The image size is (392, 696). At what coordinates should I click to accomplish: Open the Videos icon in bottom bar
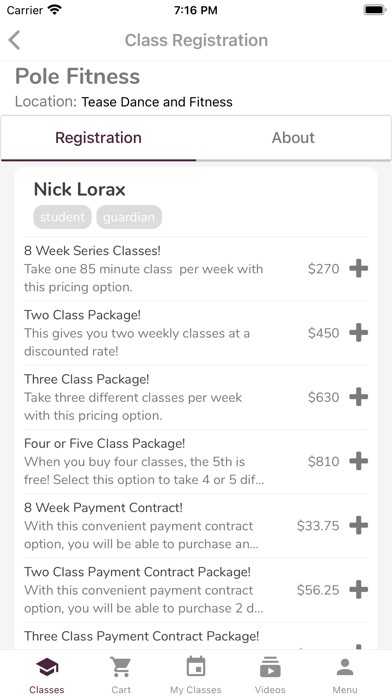(270, 674)
